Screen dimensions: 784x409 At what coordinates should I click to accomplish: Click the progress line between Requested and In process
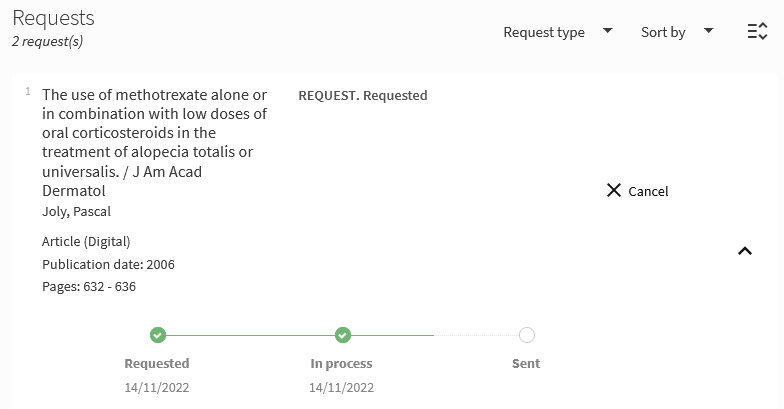250,335
